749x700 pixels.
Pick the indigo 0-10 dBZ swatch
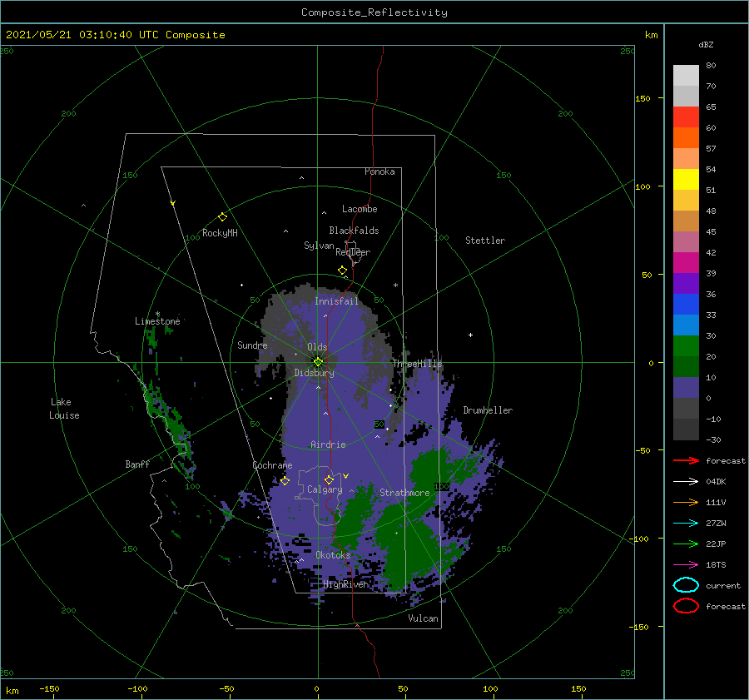(686, 388)
